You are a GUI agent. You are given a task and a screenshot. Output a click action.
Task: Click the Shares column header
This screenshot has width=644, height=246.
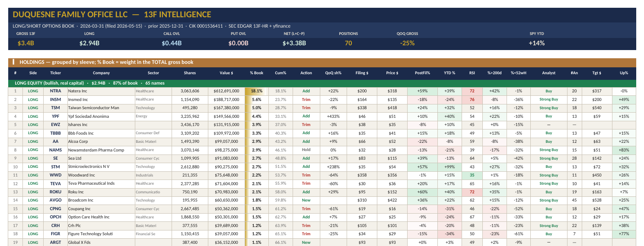click(x=190, y=73)
